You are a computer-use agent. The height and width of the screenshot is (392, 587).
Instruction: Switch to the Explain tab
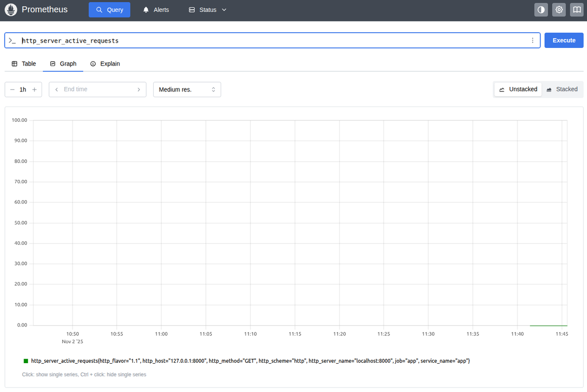pyautogui.click(x=105, y=64)
